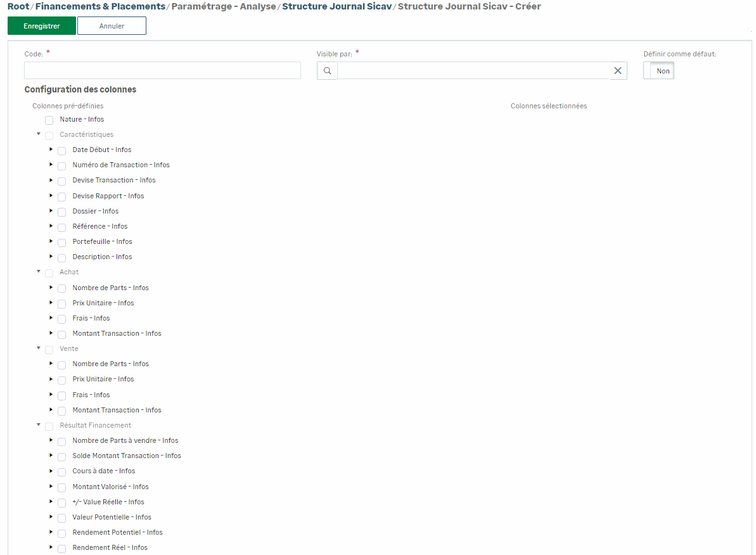Viewport: 756px width, 555px height.
Task: Open Financements & Placements breadcrumb
Action: coord(100,6)
